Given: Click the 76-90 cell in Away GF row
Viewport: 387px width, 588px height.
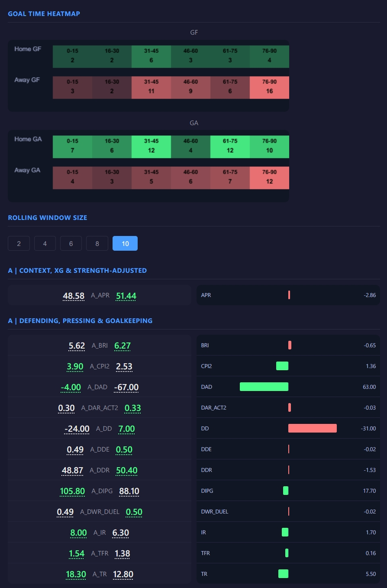Looking at the screenshot, I should click(x=269, y=87).
